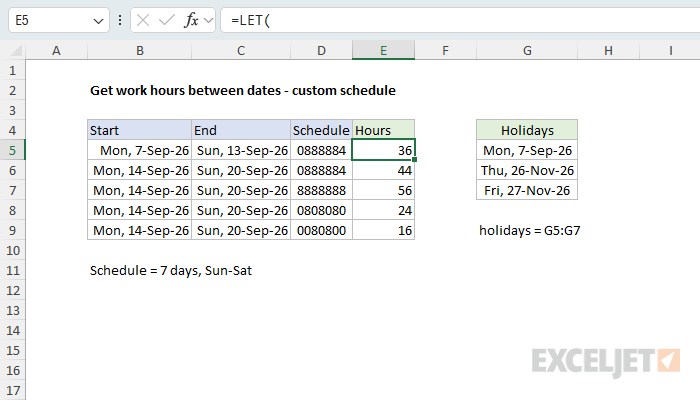Click schedule 8888888 in row 7
The width and height of the screenshot is (700, 400).
coord(321,191)
